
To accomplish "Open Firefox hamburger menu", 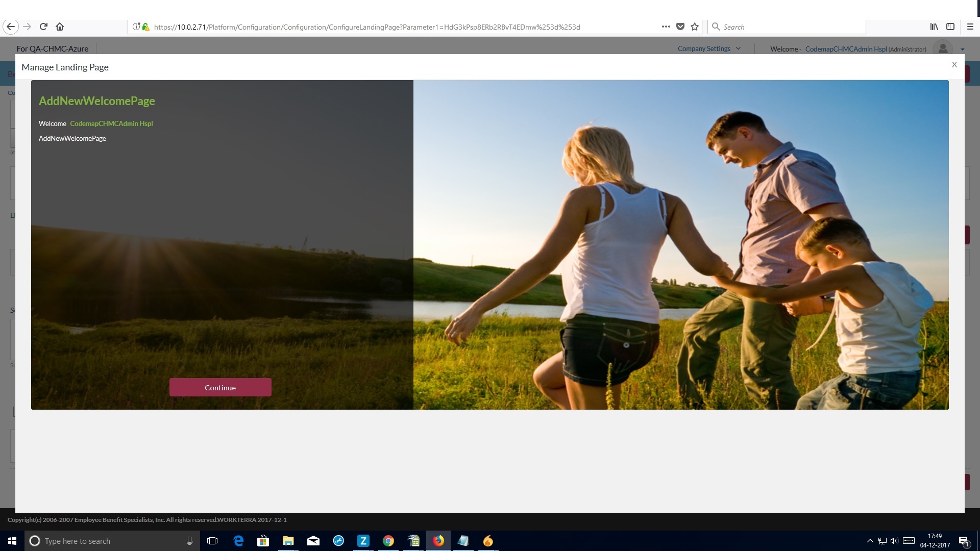I will coord(970,27).
